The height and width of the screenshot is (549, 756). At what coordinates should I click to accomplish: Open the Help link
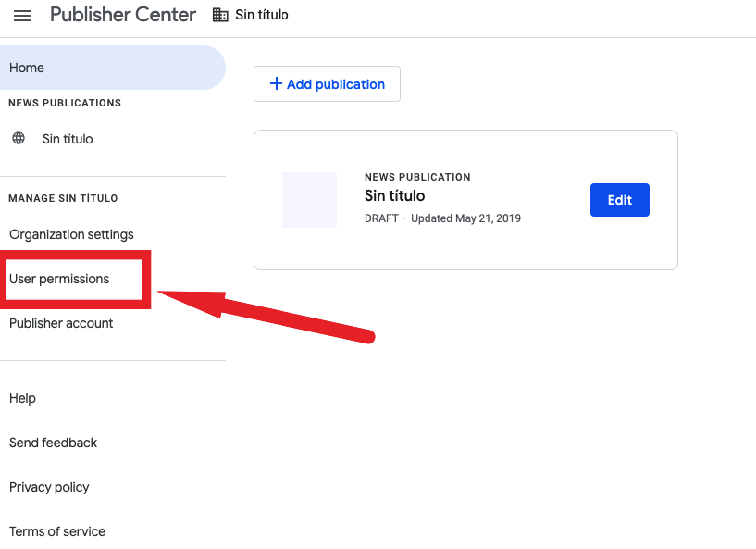click(x=22, y=398)
